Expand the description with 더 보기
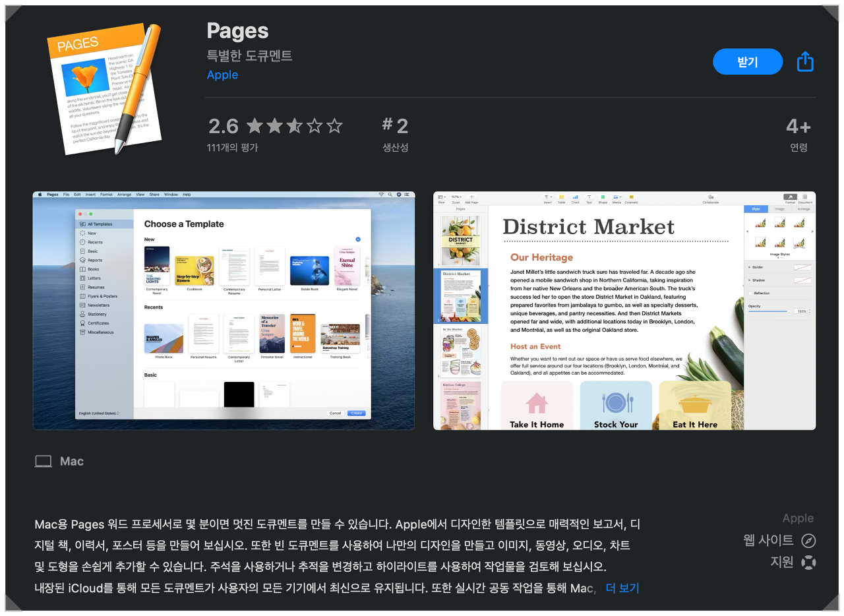This screenshot has width=844, height=616. tap(622, 588)
